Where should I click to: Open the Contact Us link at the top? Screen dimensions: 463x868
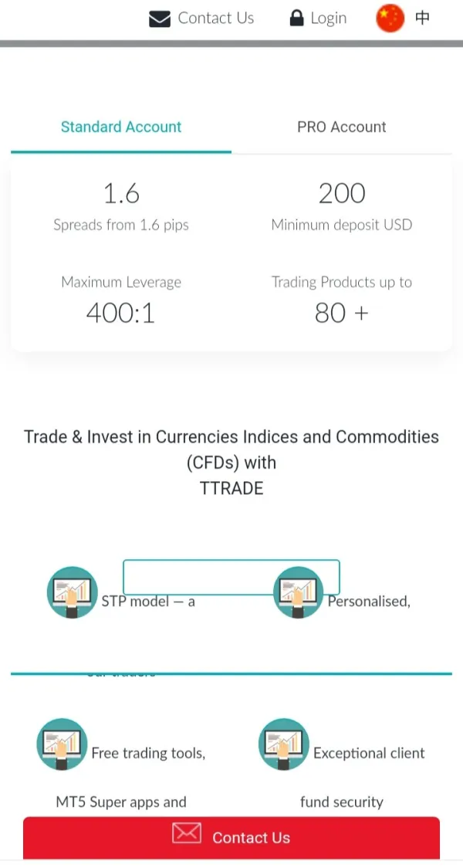(215, 19)
